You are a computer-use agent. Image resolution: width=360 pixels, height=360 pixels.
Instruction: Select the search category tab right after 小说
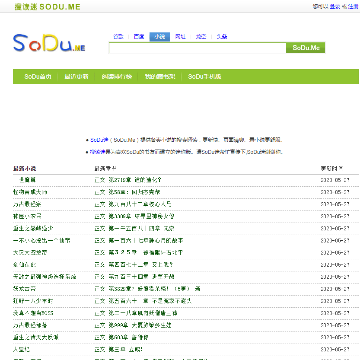point(180,37)
